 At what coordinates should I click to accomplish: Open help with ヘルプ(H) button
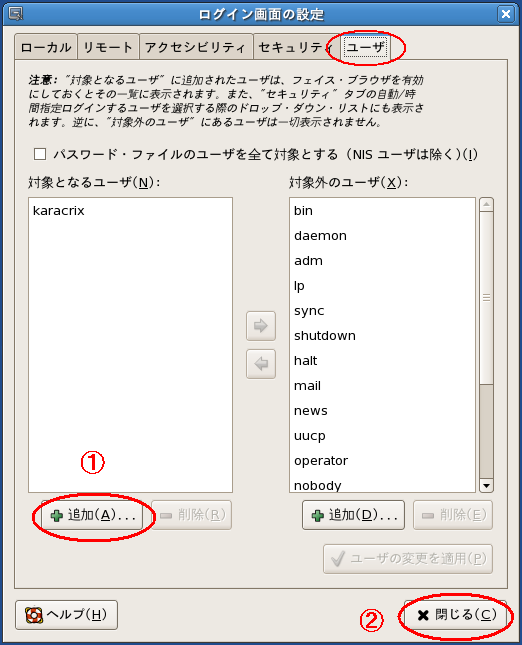[66, 615]
